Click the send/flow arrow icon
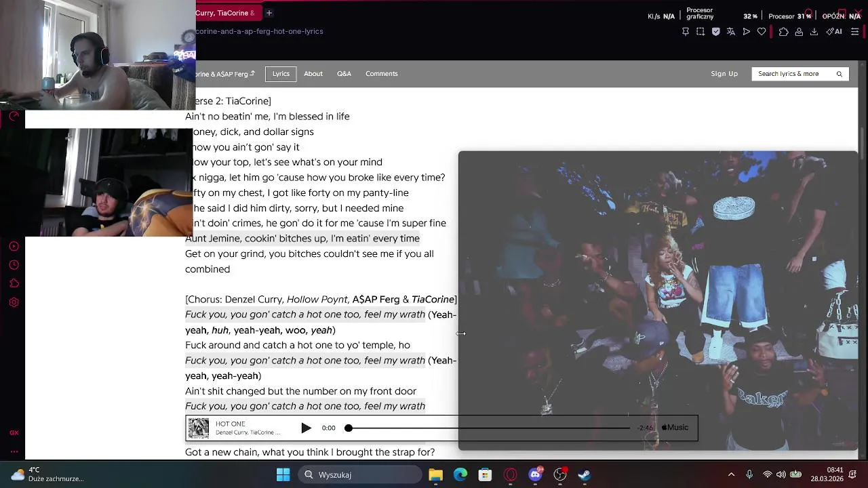868x488 pixels. 746,31
